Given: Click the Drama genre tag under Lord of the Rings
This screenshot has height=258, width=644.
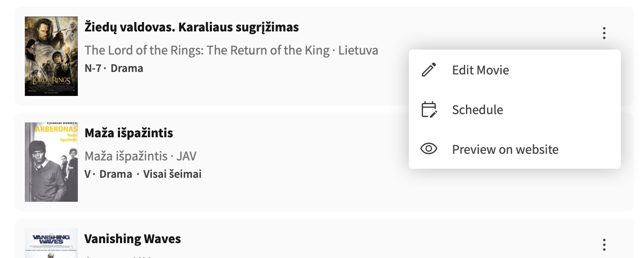Looking at the screenshot, I should [x=127, y=68].
